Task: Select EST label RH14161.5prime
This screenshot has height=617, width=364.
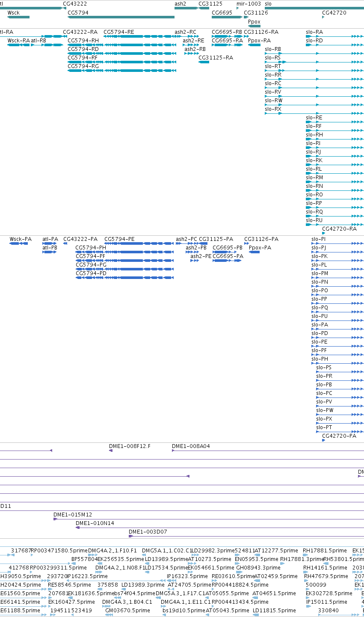Action: coord(325,568)
